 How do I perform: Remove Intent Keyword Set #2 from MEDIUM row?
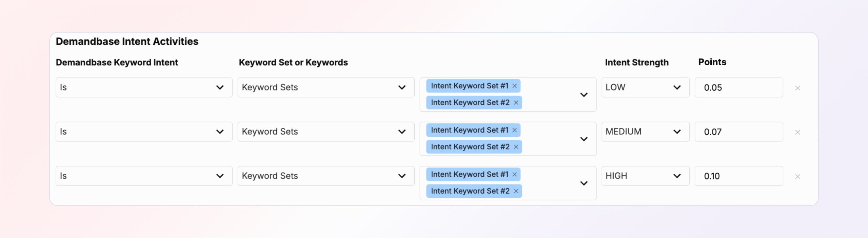pos(516,147)
